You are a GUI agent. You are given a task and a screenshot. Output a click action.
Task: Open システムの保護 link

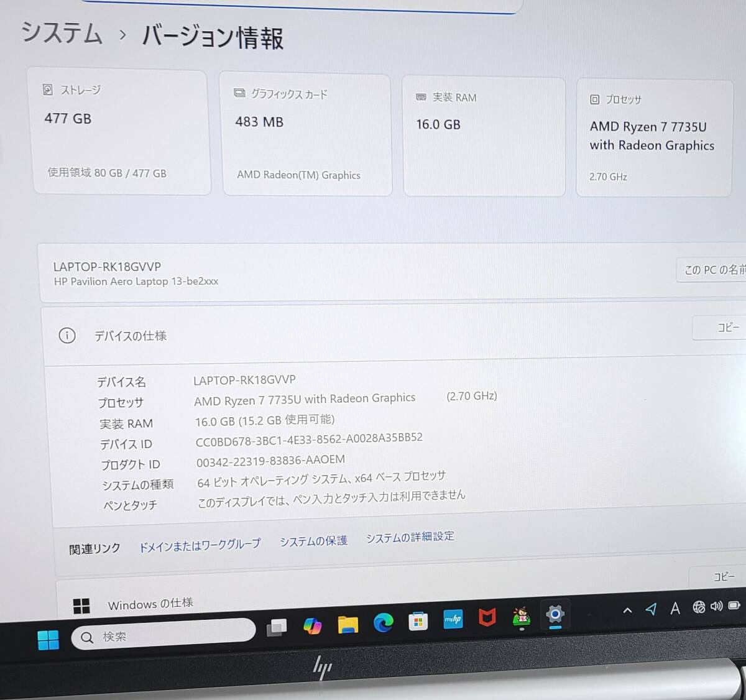tap(313, 541)
